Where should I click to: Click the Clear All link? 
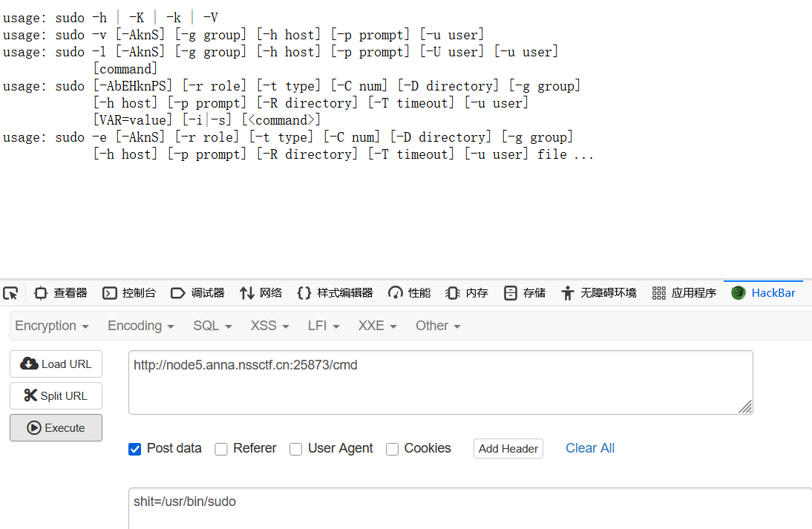pyautogui.click(x=589, y=447)
